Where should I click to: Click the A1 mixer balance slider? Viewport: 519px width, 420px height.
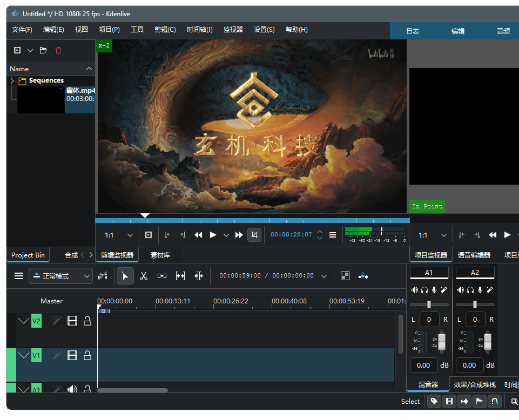(x=429, y=304)
